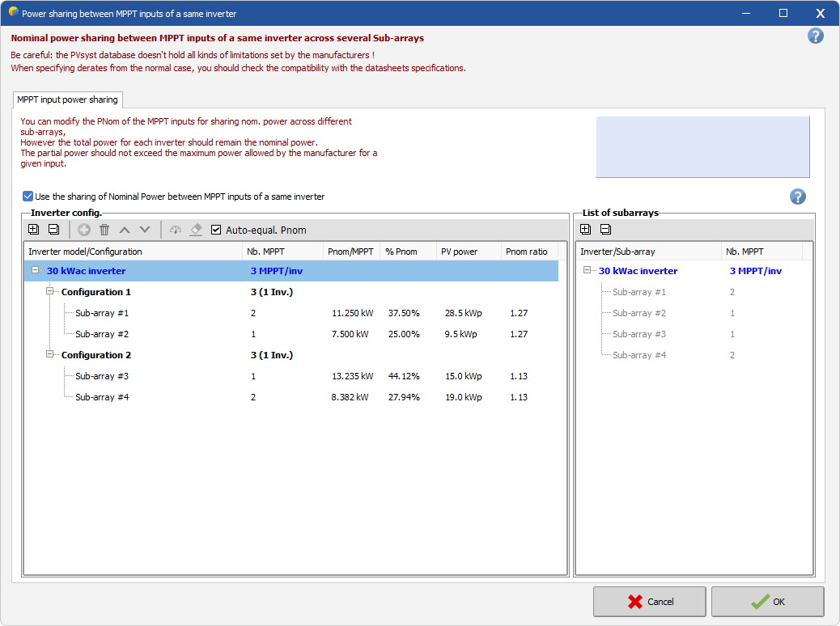Expand all in List of subarrays
Viewport: 840px width, 626px height.
coord(586,229)
